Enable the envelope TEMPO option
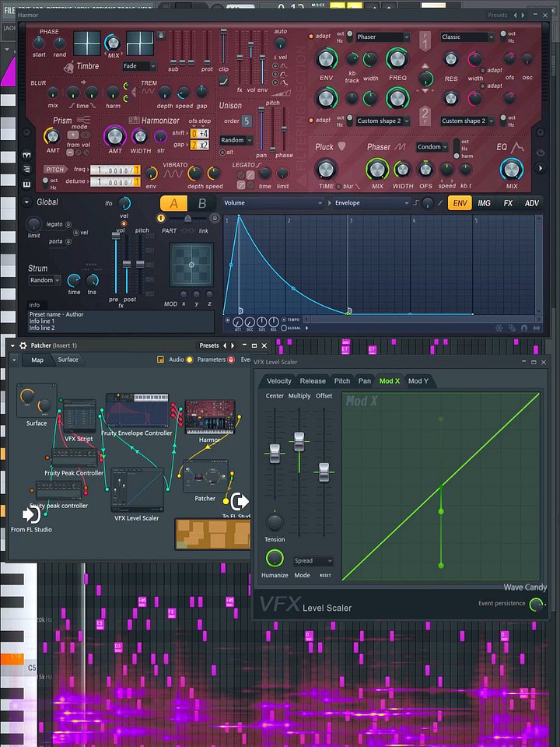 pyautogui.click(x=284, y=320)
